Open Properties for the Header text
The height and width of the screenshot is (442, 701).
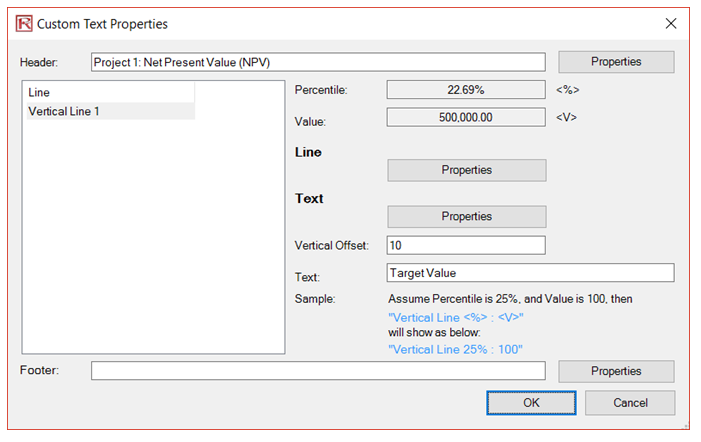616,62
